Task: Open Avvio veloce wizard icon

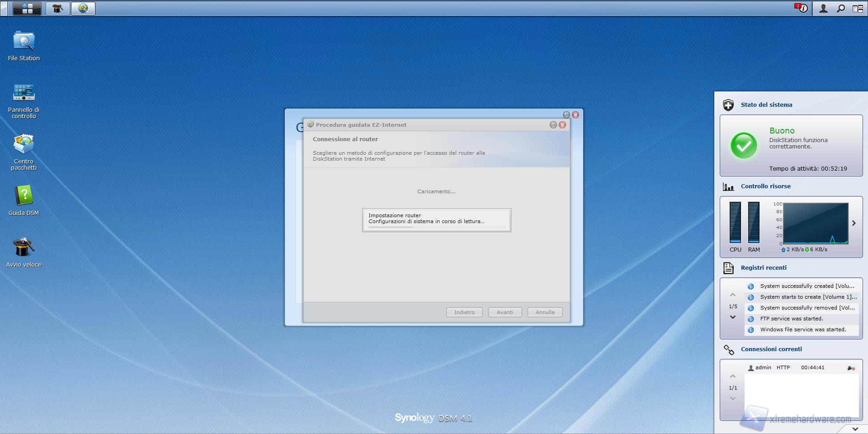Action: click(24, 248)
